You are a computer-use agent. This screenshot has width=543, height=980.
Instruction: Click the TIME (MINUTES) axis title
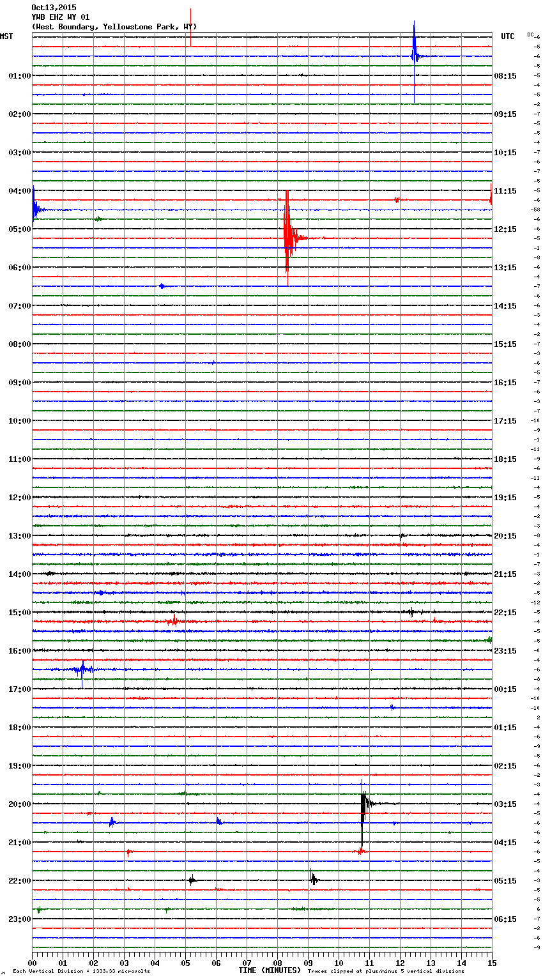(270, 970)
